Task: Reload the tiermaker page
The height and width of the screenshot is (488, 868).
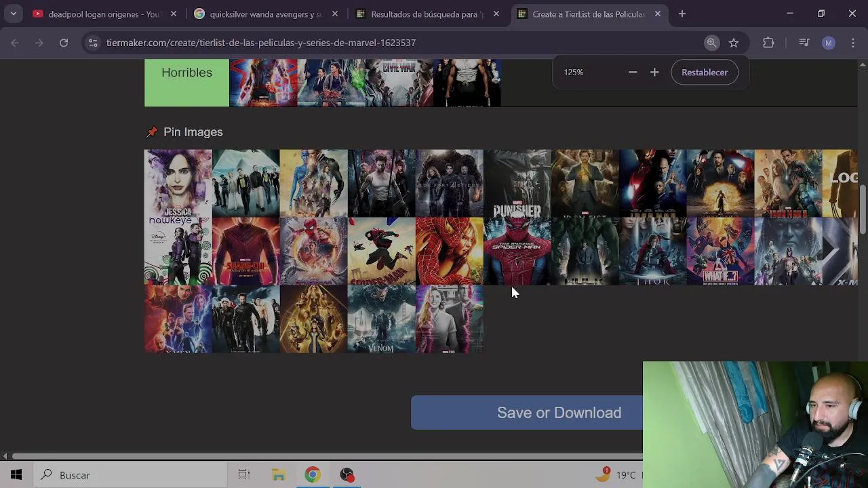Action: pyautogui.click(x=64, y=43)
